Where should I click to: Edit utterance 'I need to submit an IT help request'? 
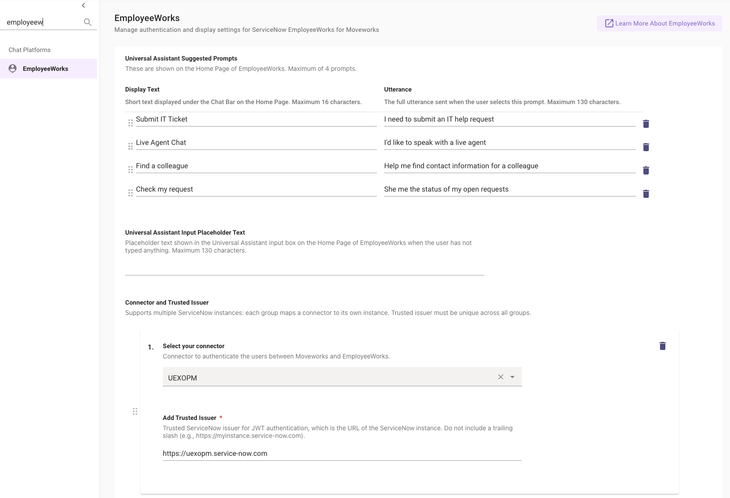pyautogui.click(x=509, y=120)
